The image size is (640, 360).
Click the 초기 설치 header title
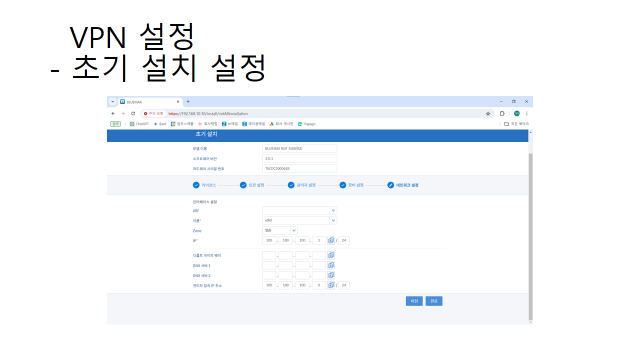coord(207,134)
